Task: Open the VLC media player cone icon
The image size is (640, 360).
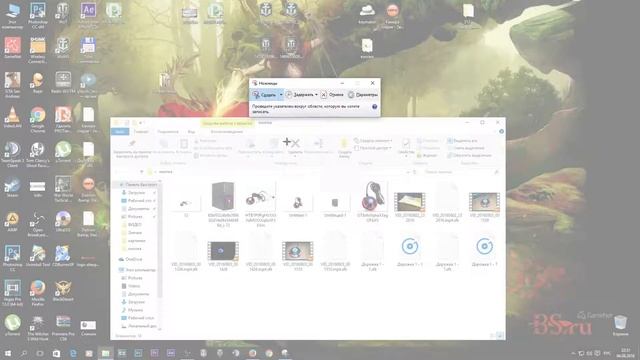Action: (12, 115)
